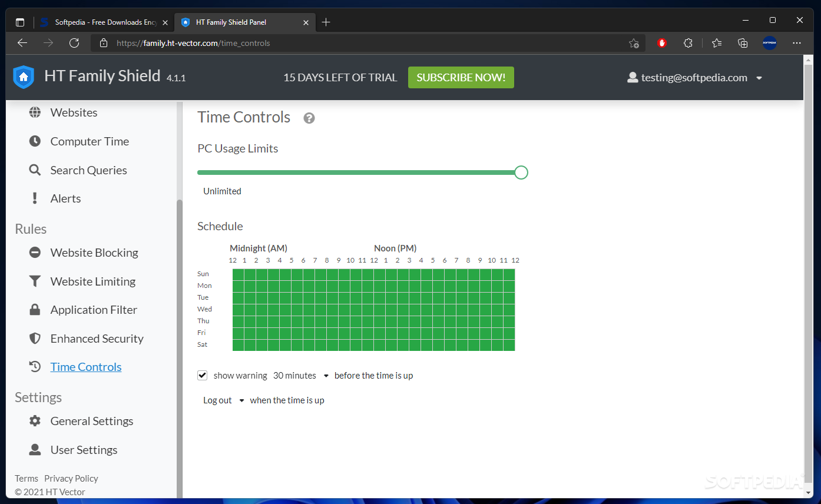Image resolution: width=821 pixels, height=504 pixels.
Task: Click the SUBSCRIBE NOW! button
Action: coord(461,78)
